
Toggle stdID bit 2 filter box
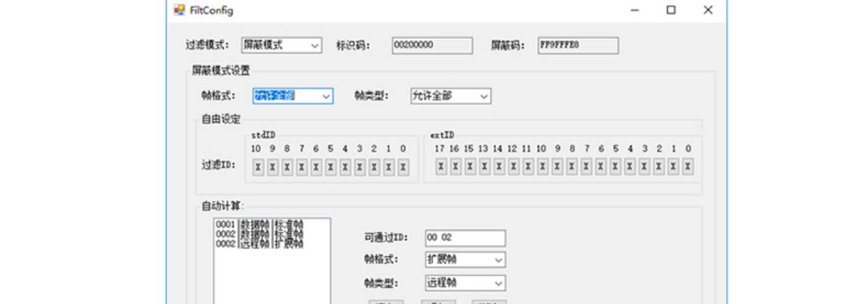(374, 167)
